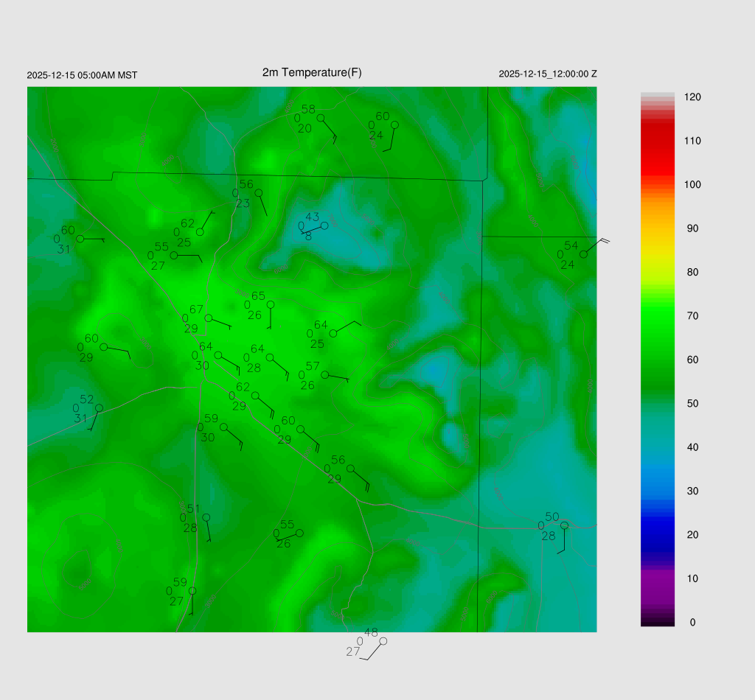The width and height of the screenshot is (755, 700).
Task: Select the station marker showing 55 and 26
Action: coord(299,533)
